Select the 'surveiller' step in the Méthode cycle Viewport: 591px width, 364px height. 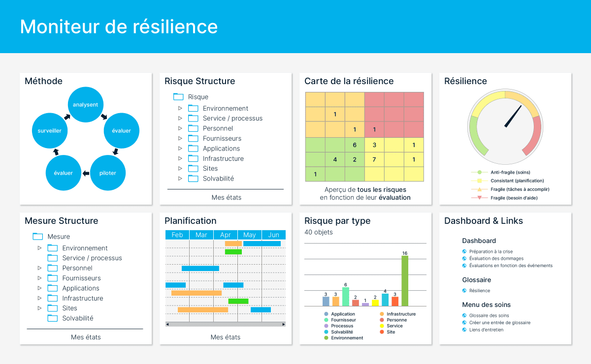(x=50, y=130)
